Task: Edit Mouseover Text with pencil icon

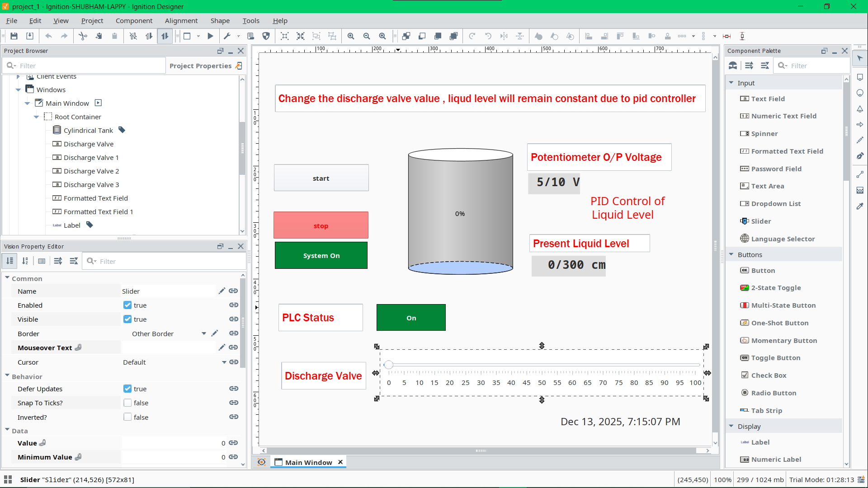Action: point(222,347)
